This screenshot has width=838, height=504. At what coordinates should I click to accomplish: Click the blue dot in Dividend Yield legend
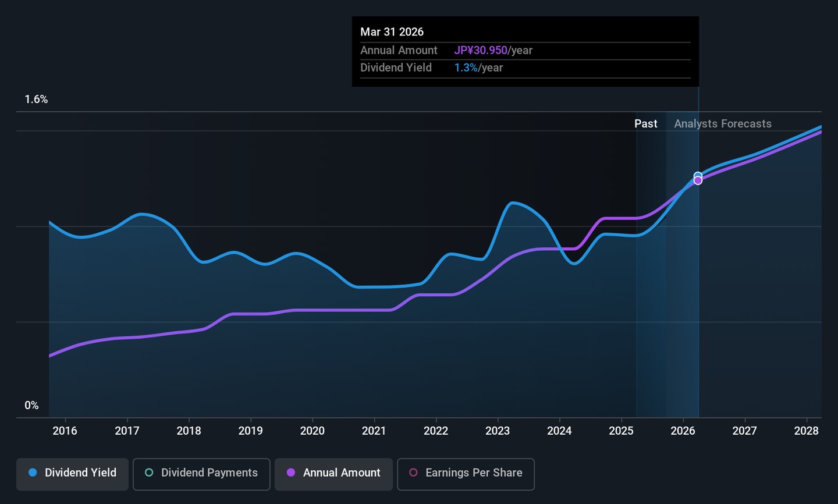(33, 473)
